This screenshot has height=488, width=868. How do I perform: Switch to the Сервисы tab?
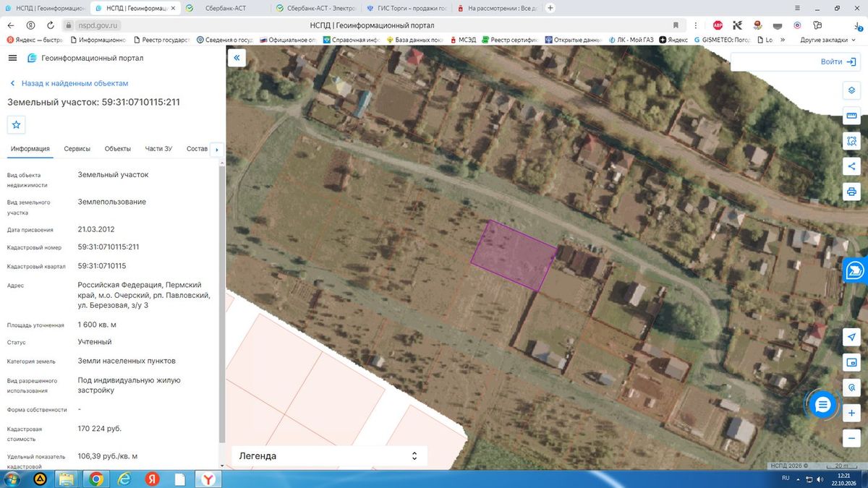[x=77, y=149]
